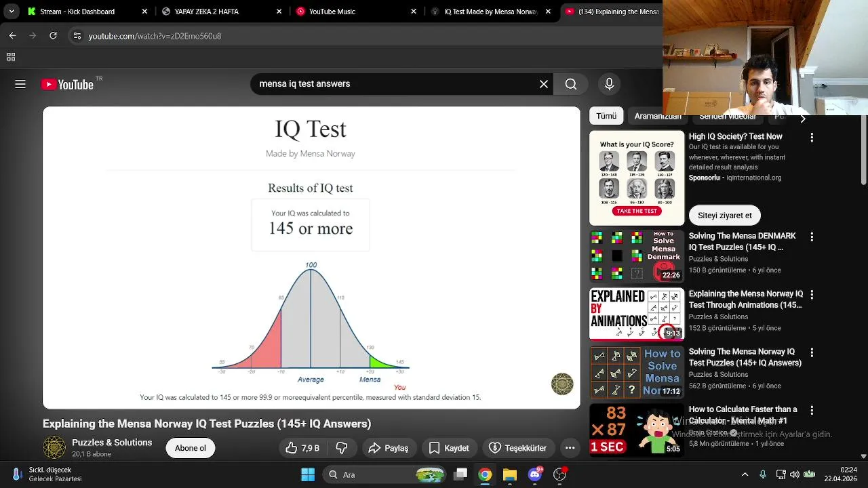Open the Windows Start menu
The height and width of the screenshot is (488, 868).
307,474
